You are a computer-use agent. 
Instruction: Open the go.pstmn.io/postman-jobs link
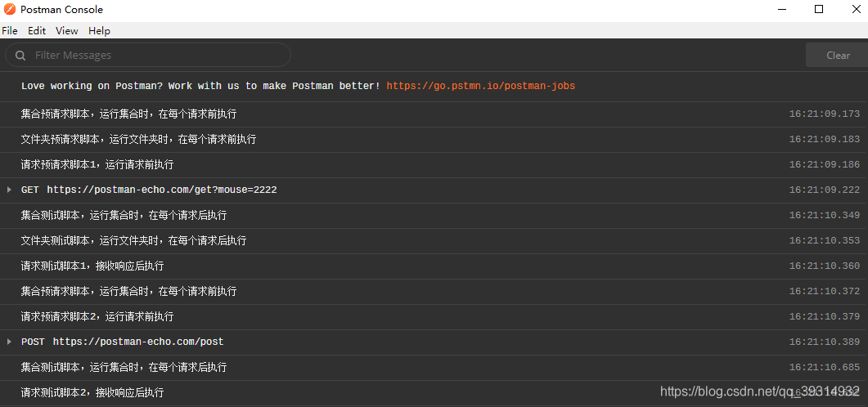pyautogui.click(x=480, y=86)
